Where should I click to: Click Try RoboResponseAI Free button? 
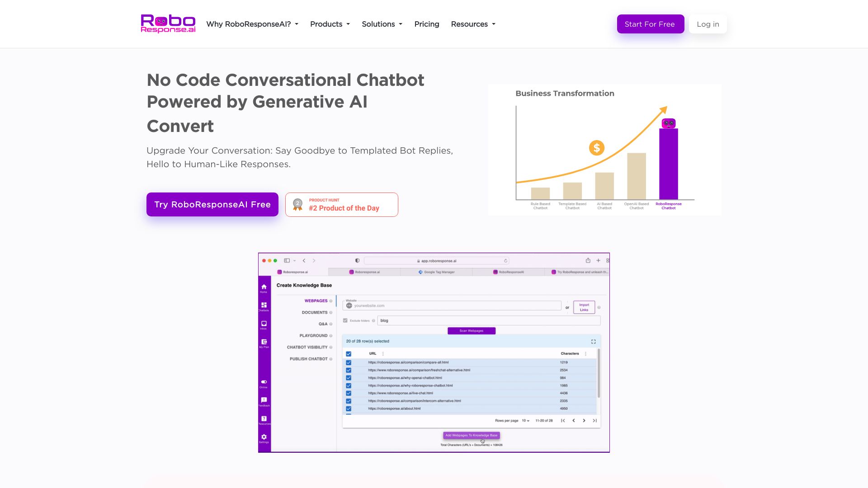coord(212,204)
